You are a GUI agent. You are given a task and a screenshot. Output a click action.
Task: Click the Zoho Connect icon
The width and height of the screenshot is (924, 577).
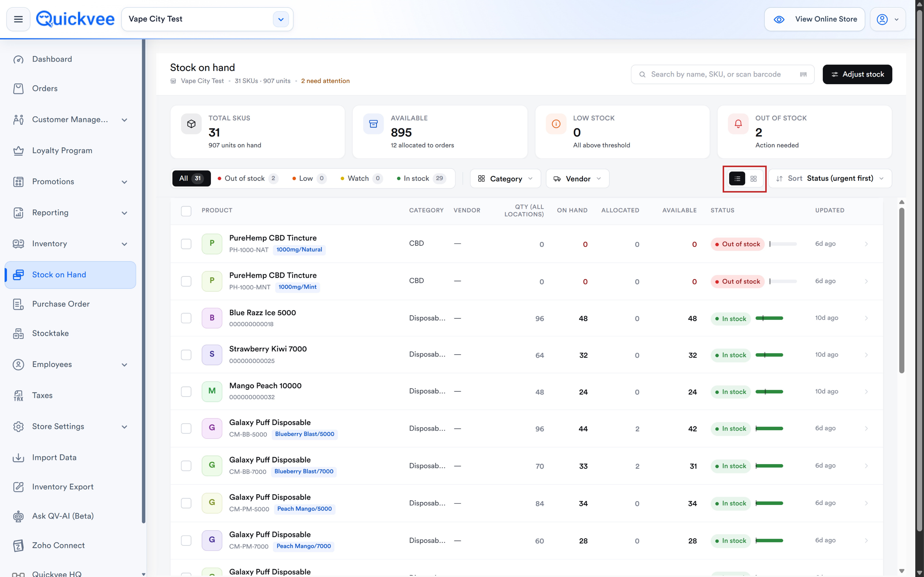tap(18, 546)
